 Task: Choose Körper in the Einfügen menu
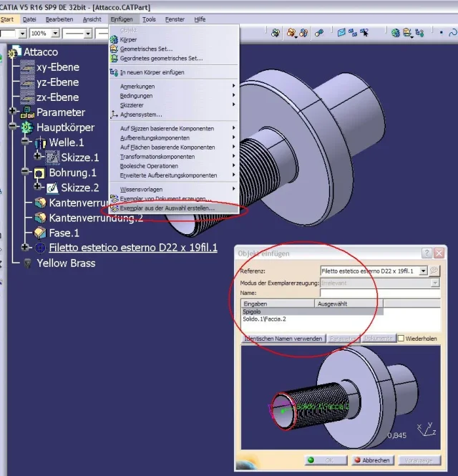(x=174, y=39)
